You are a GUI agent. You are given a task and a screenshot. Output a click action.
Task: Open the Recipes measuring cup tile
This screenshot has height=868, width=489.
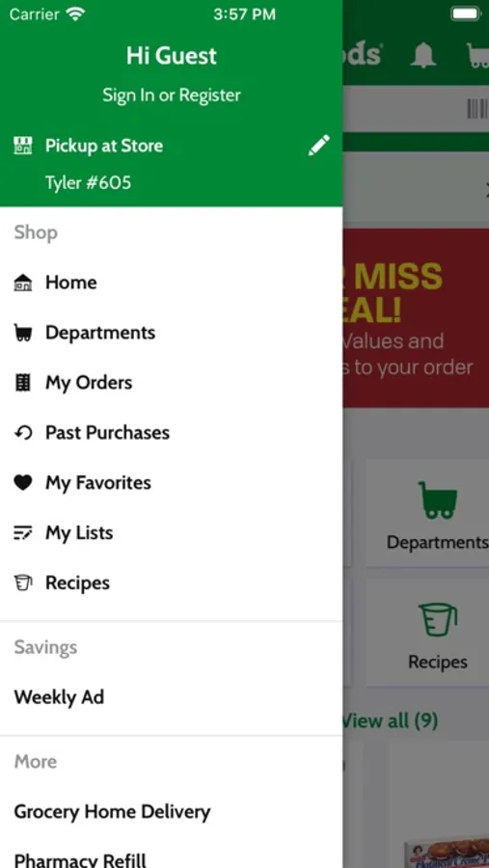pyautogui.click(x=438, y=634)
